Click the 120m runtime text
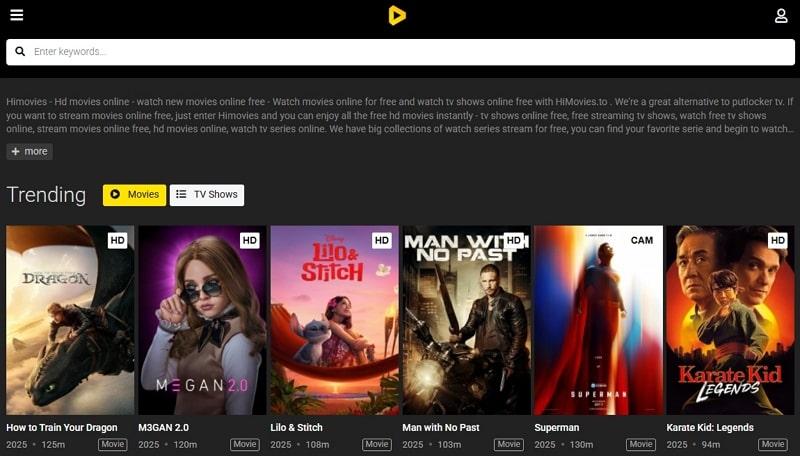800x456 pixels. pos(185,445)
